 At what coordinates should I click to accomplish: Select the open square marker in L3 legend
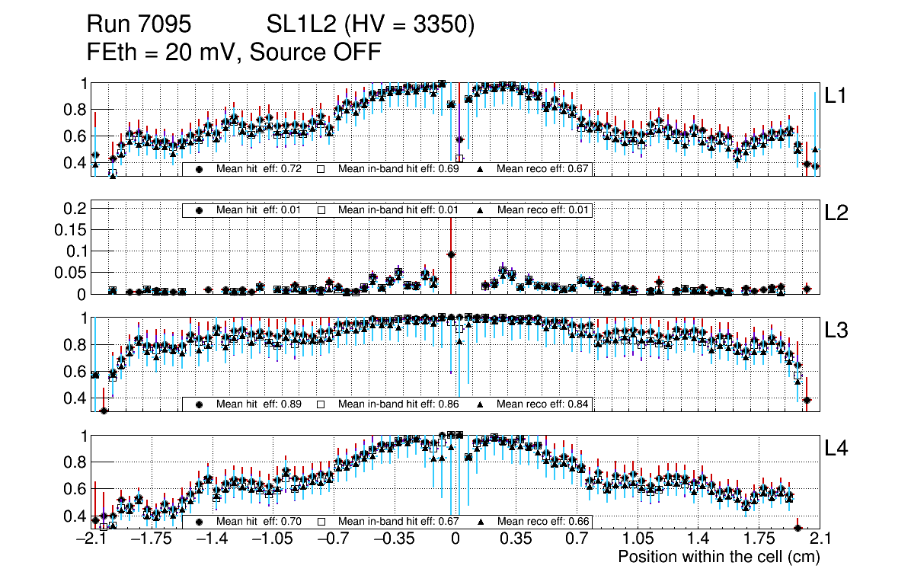click(321, 404)
